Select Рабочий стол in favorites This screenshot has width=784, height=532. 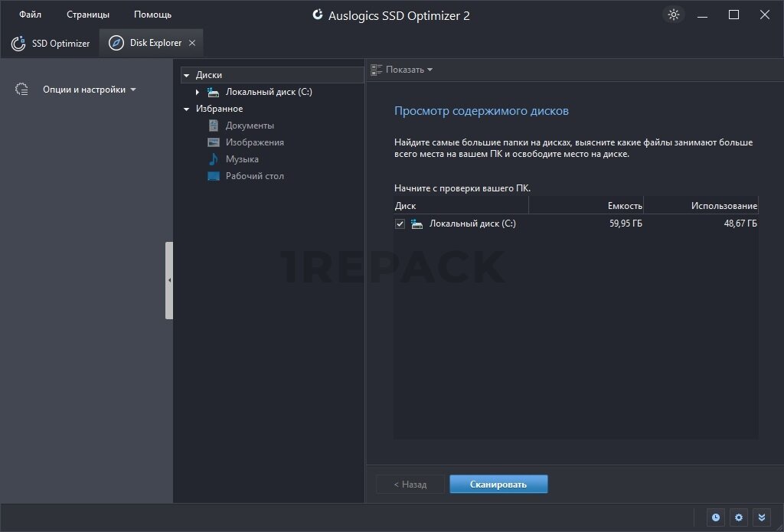[254, 176]
